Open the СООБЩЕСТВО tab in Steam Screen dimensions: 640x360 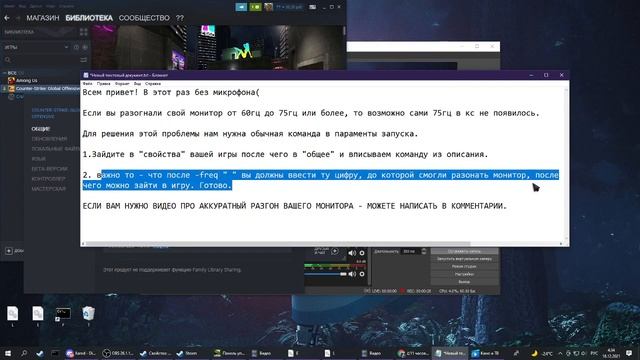click(144, 18)
